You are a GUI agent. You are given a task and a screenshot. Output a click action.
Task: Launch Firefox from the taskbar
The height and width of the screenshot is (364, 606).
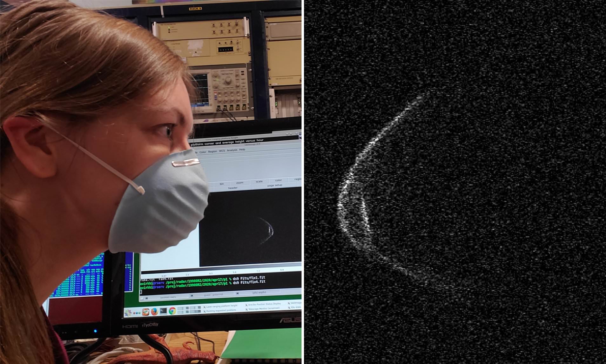154,311
